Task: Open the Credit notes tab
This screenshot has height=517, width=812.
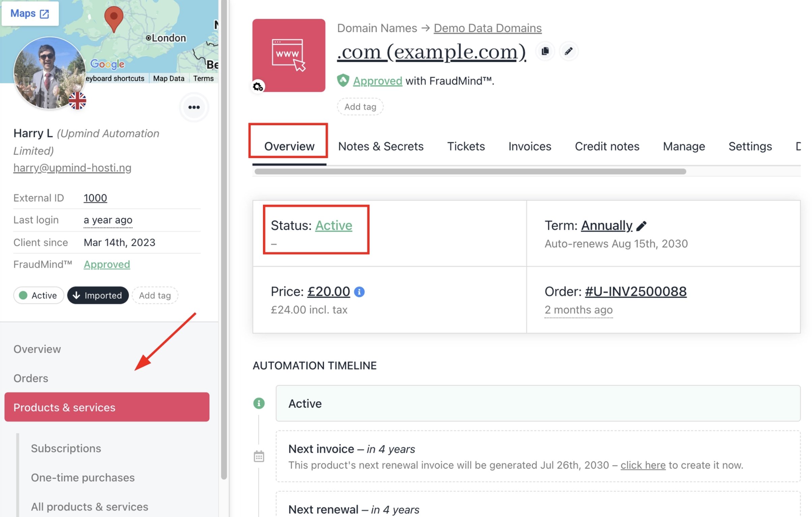Action: click(607, 146)
